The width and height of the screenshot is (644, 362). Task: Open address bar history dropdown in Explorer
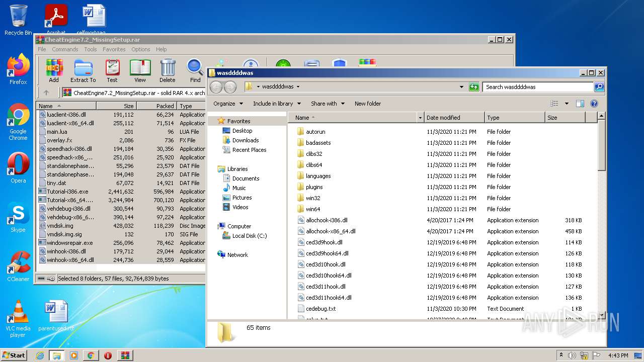(461, 87)
